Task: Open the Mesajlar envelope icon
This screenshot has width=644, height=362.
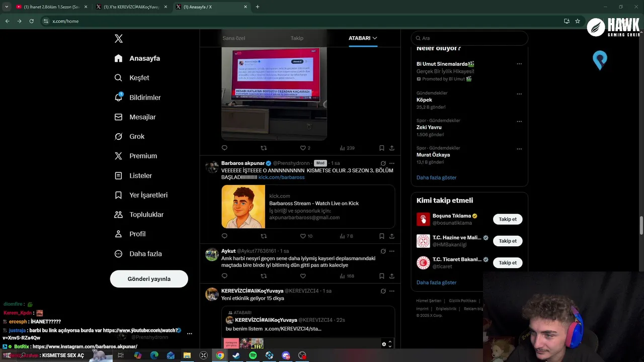Action: (118, 117)
